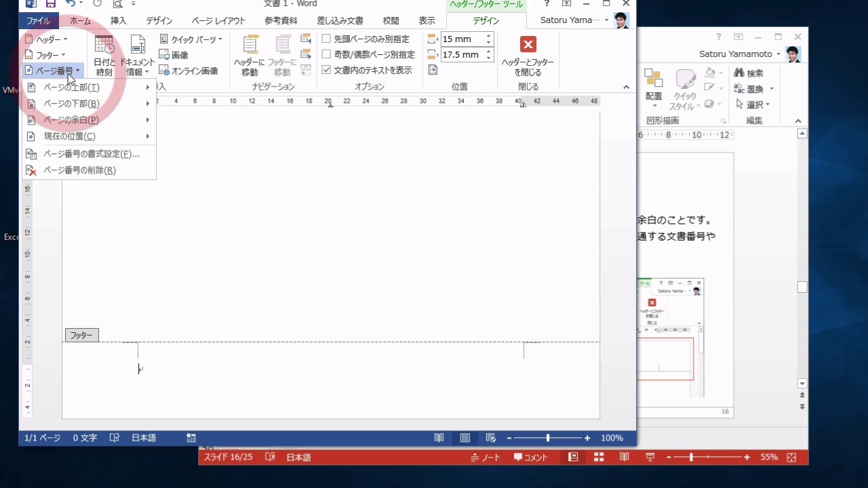Viewport: 868px width, 488px height.
Task: Click the 15 mm header position field
Action: (462, 39)
